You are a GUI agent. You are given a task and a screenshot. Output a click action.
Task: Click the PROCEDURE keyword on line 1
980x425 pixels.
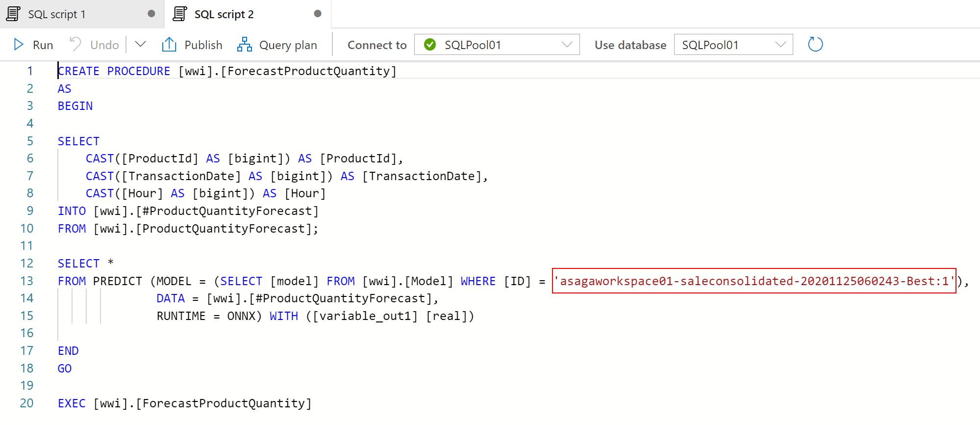[x=139, y=71]
